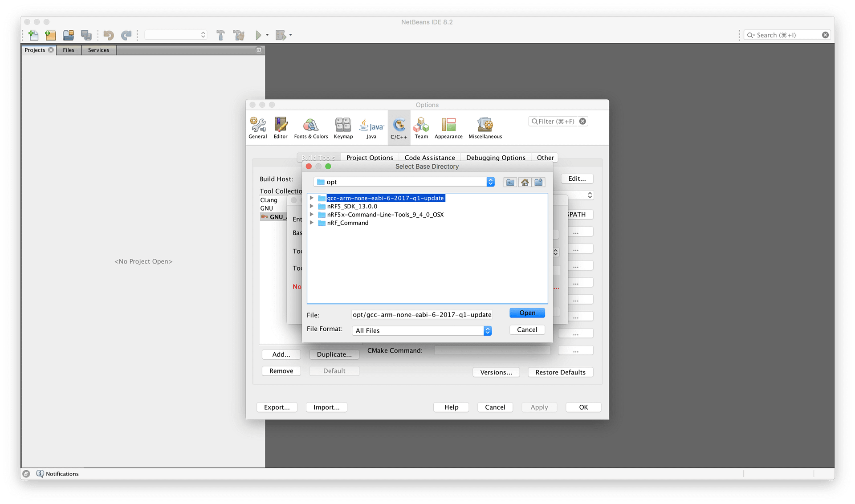Click the Save All toolbar icon
Image resolution: width=855 pixels, height=504 pixels.
coord(86,35)
